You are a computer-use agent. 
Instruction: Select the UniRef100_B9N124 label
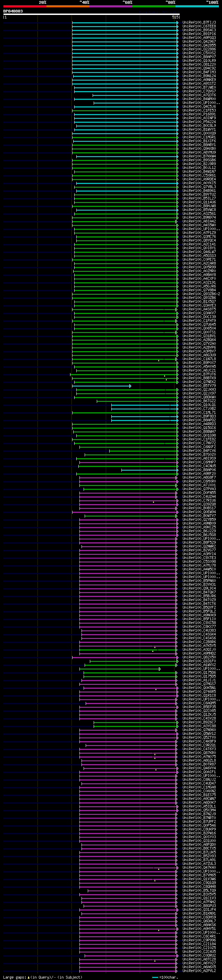[199, 76]
